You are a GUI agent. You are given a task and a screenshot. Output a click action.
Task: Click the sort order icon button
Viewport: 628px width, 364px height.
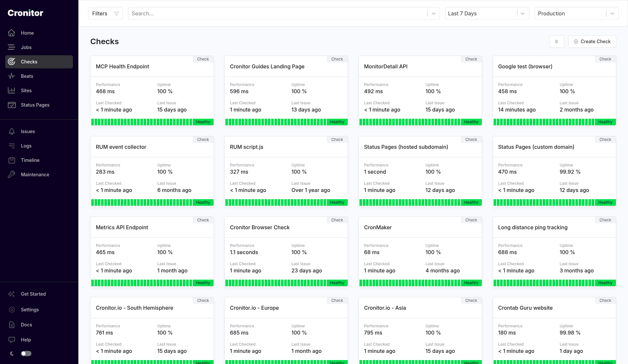point(557,42)
